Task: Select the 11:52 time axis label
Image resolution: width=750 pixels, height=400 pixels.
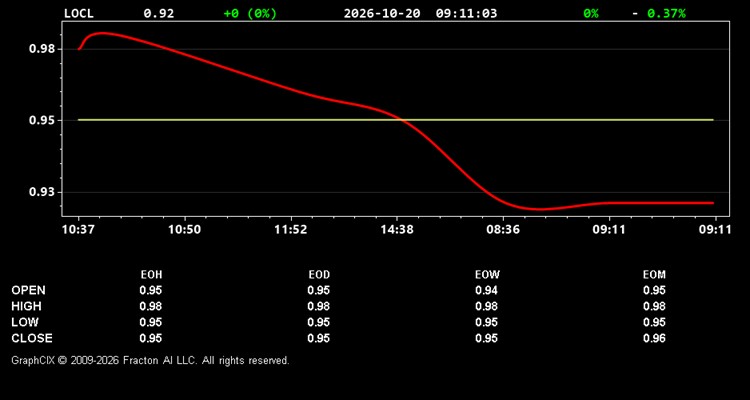Action: (291, 230)
